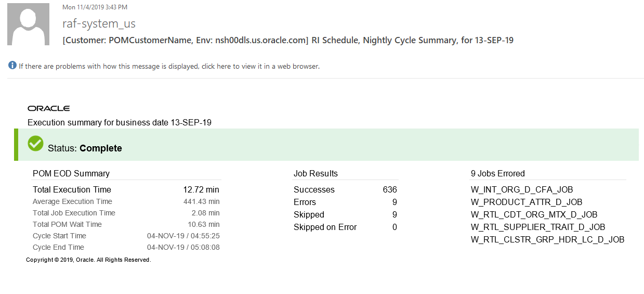Image resolution: width=644 pixels, height=294 pixels.
Task: Click the POM EOD Summary heading
Action: click(x=71, y=174)
